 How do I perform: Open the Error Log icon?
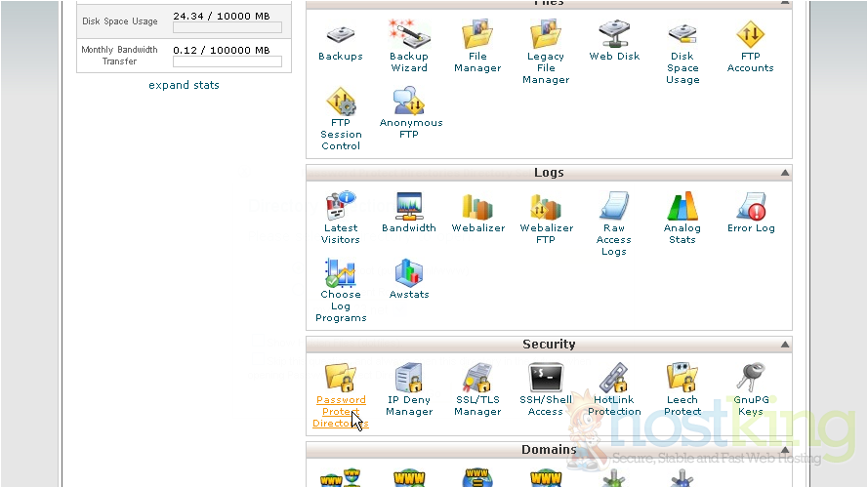click(750, 207)
